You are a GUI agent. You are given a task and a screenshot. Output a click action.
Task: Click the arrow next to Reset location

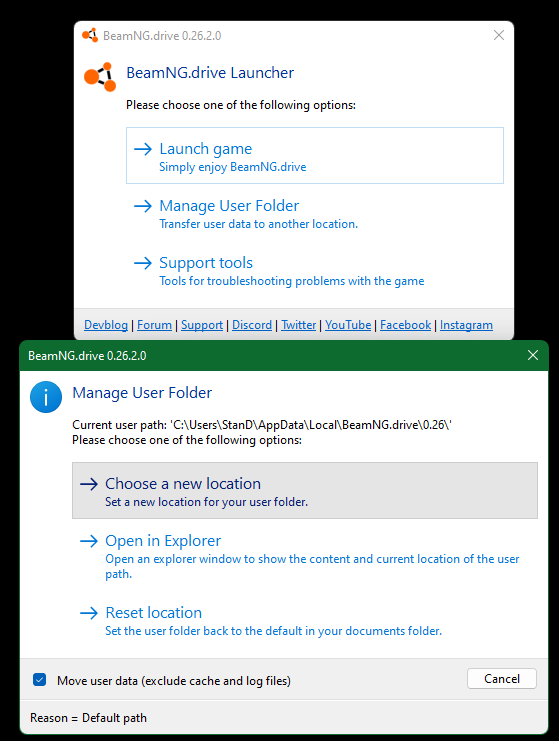(89, 613)
